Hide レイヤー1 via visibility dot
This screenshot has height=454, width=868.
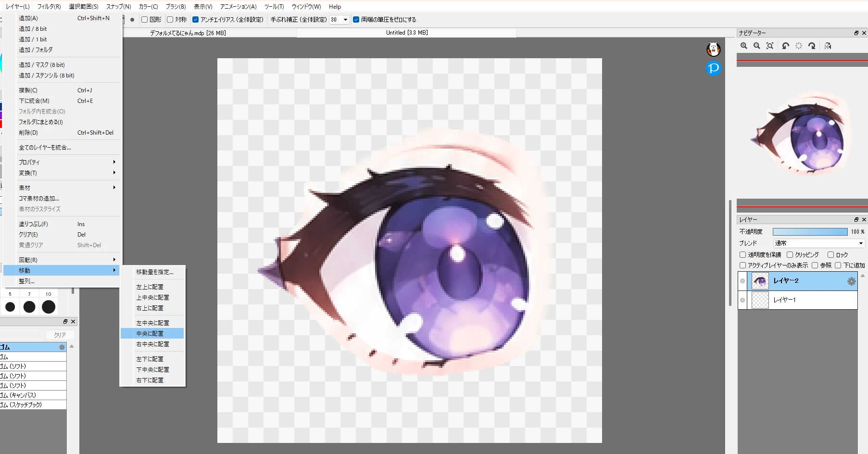pyautogui.click(x=742, y=300)
